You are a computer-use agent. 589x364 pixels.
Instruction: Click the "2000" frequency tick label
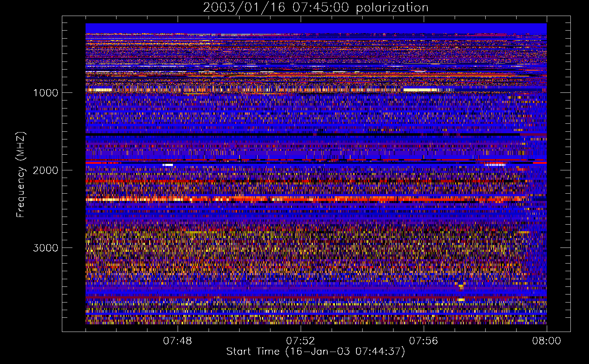tap(46, 170)
